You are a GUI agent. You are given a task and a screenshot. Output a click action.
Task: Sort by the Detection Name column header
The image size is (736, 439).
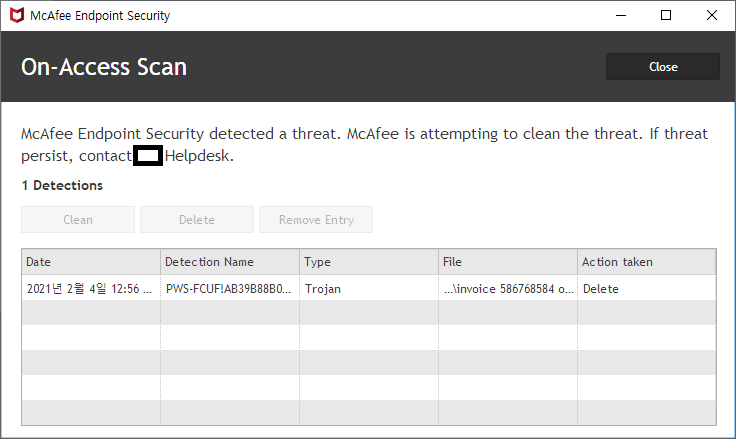pyautogui.click(x=230, y=262)
